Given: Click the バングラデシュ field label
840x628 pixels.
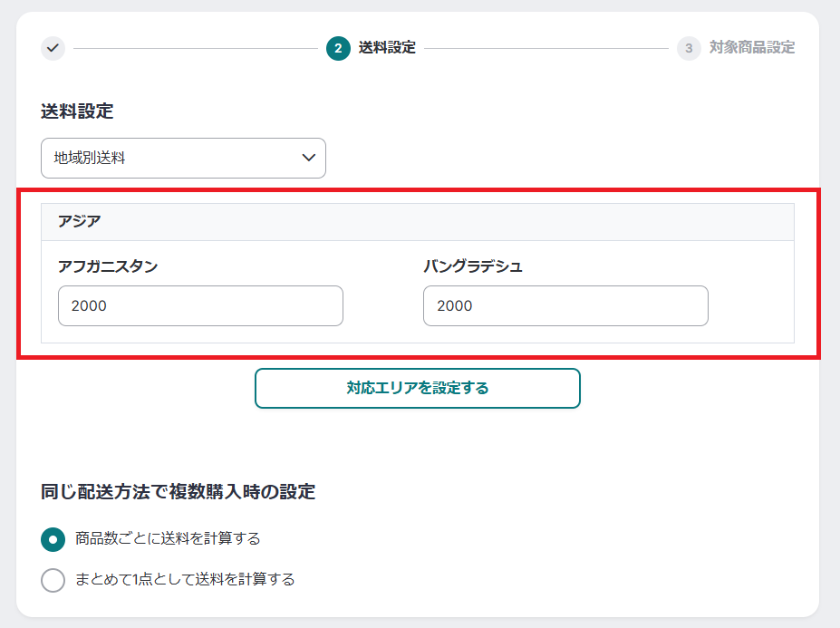Looking at the screenshot, I should (473, 266).
